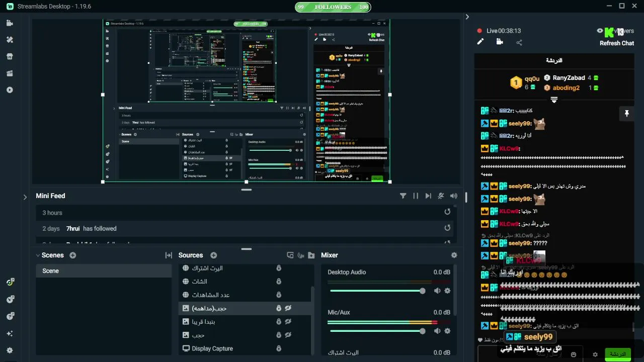Open chat settings gear near send button
644x362 pixels.
click(x=595, y=354)
